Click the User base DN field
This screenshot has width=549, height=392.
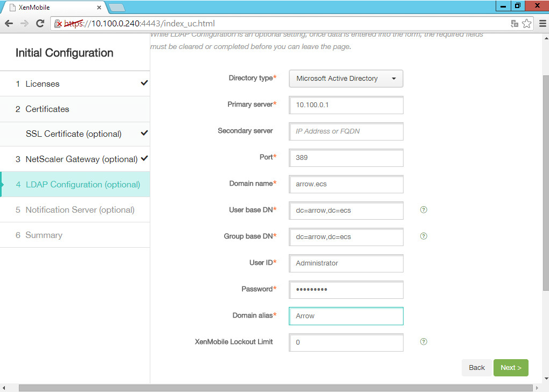tap(346, 211)
